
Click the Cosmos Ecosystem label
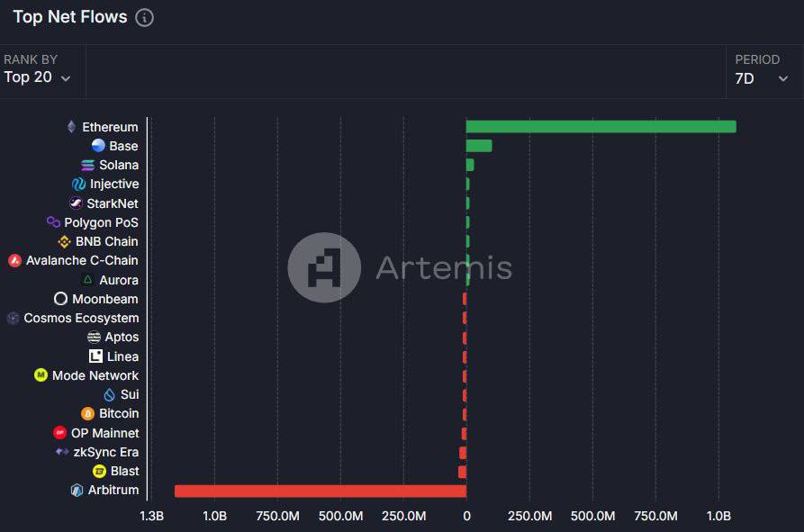point(81,319)
